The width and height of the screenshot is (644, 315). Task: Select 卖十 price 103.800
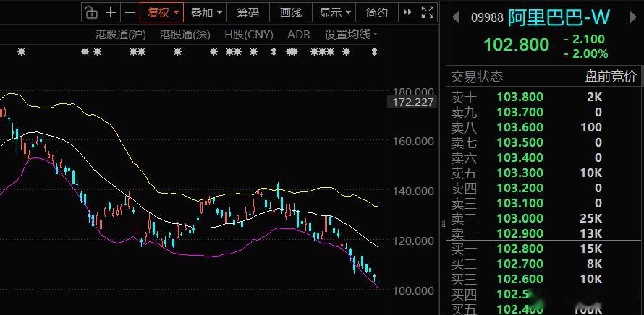(x=520, y=98)
